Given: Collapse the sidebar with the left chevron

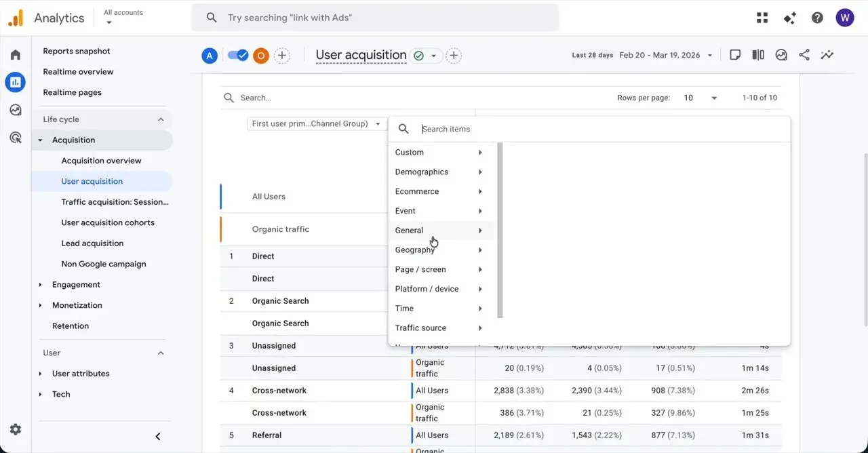Looking at the screenshot, I should 158,437.
